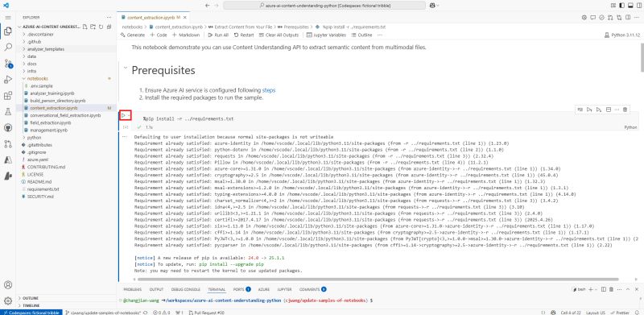Click Clear All Outputs button
The image size is (644, 315).
tap(278, 35)
